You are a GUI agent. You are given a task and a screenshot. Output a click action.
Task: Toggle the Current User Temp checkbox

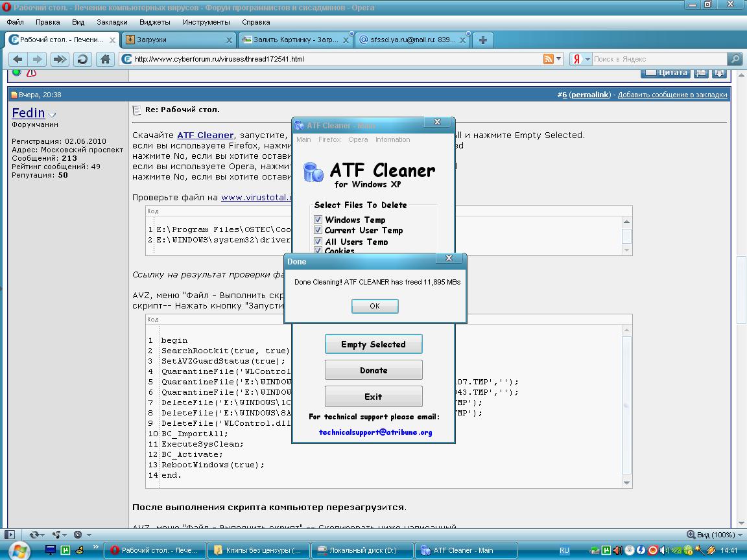point(318,230)
